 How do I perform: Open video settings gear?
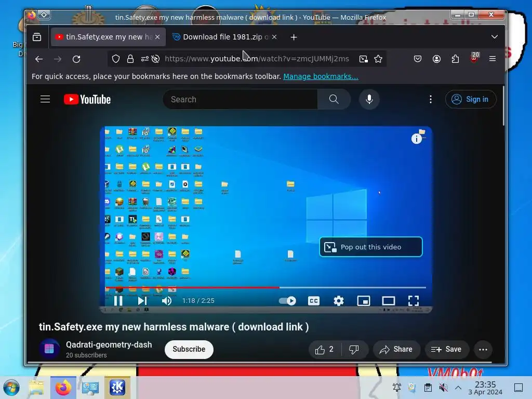pyautogui.click(x=339, y=301)
